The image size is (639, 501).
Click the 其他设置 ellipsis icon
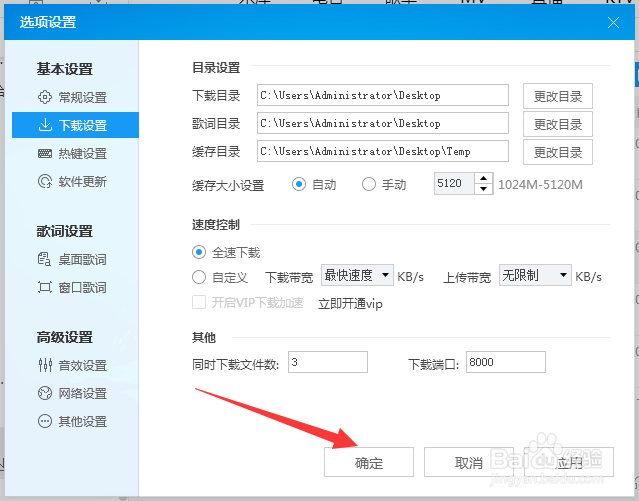tap(45, 421)
